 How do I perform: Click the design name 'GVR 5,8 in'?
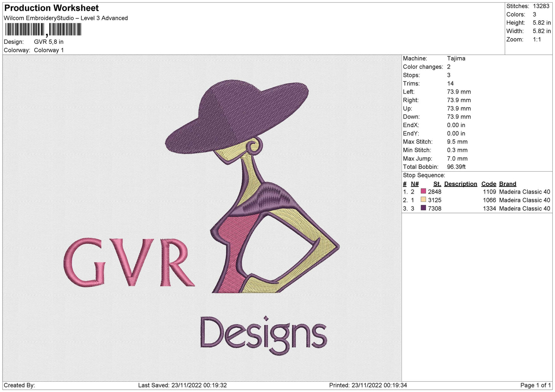[x=49, y=42]
